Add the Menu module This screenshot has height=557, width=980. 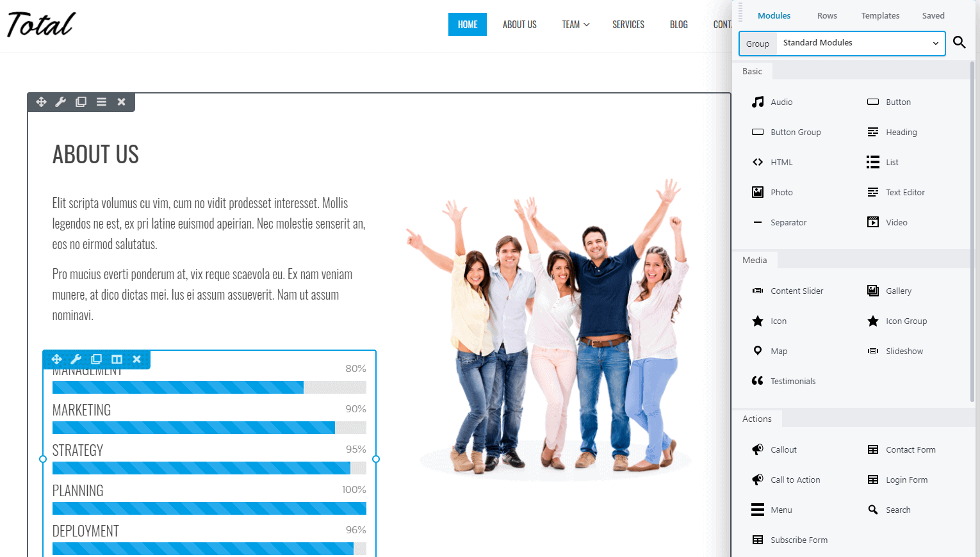(x=772, y=510)
